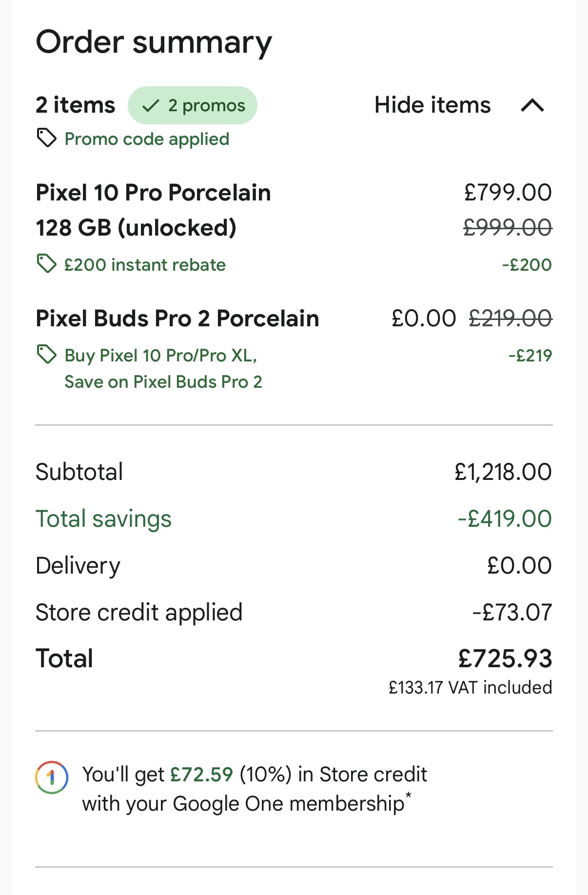Collapse the items list with the chevron arrow

pyautogui.click(x=532, y=105)
